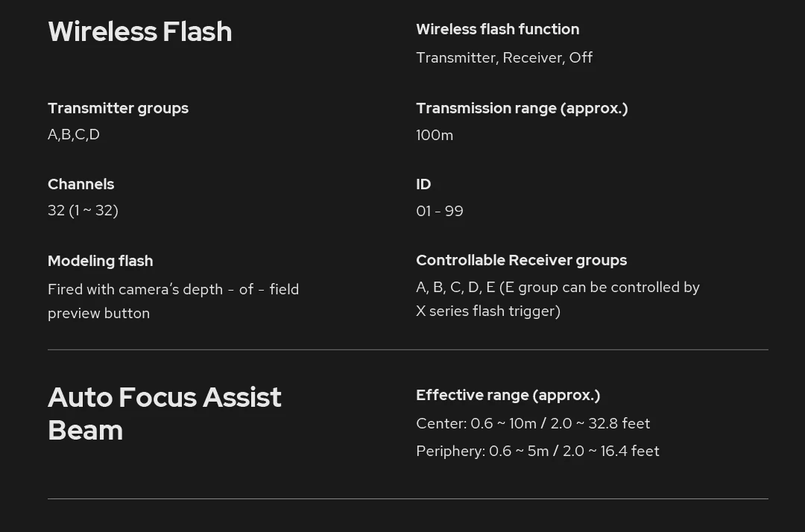Click the 100m transmission range value
Screen dimensions: 805x532
(x=435, y=135)
